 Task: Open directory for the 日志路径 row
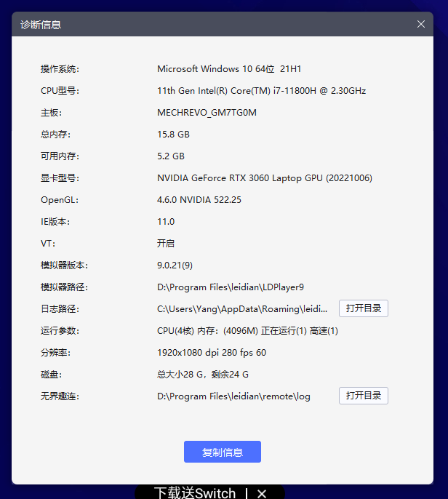point(363,308)
